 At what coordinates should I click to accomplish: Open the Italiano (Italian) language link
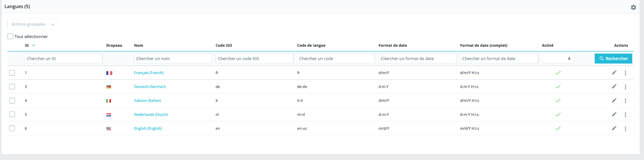[148, 101]
